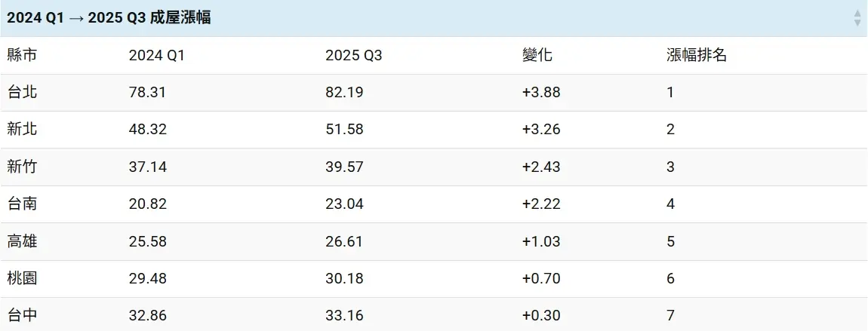
Task: Click the +2.22 change for 台南
Action: point(540,204)
